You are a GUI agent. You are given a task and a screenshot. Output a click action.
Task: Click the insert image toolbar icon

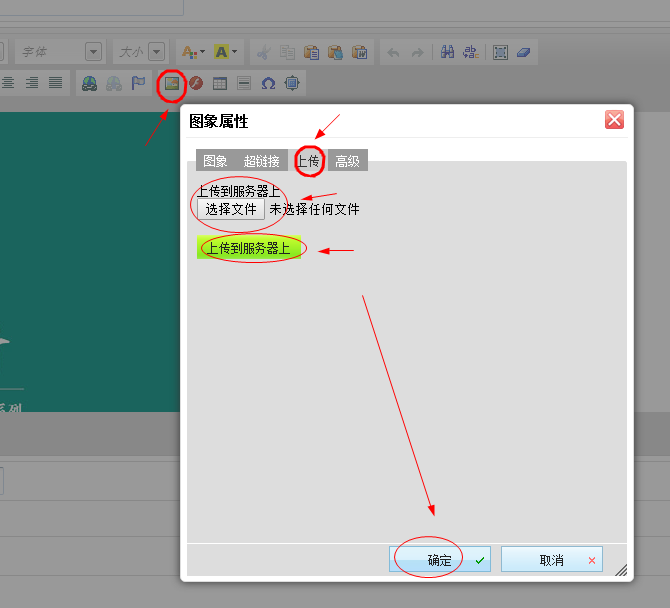tap(172, 83)
